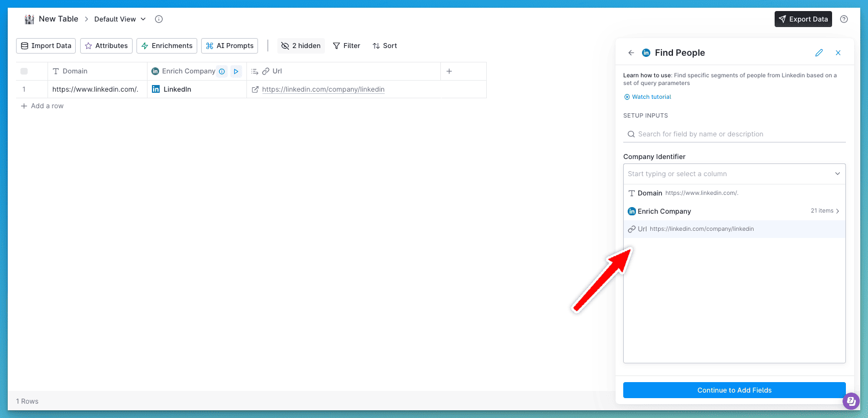Click the info icon in Enrich Company header
The width and height of the screenshot is (868, 418).
coord(222,71)
